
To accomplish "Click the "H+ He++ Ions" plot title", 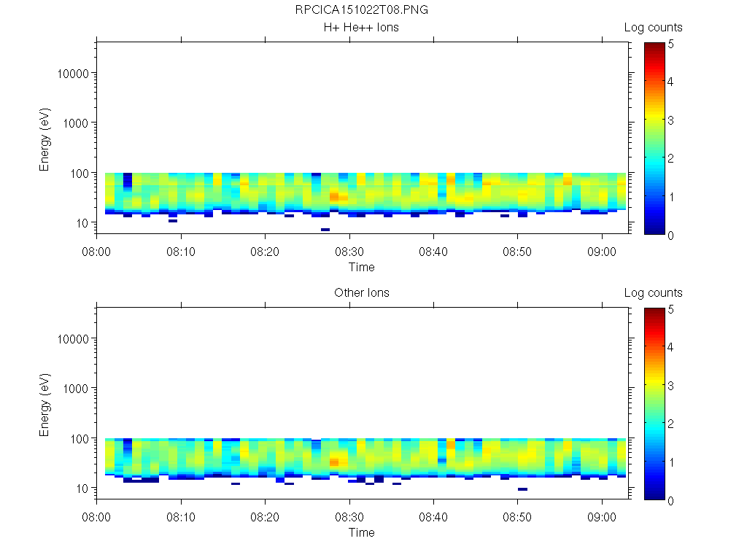I will click(361, 27).
